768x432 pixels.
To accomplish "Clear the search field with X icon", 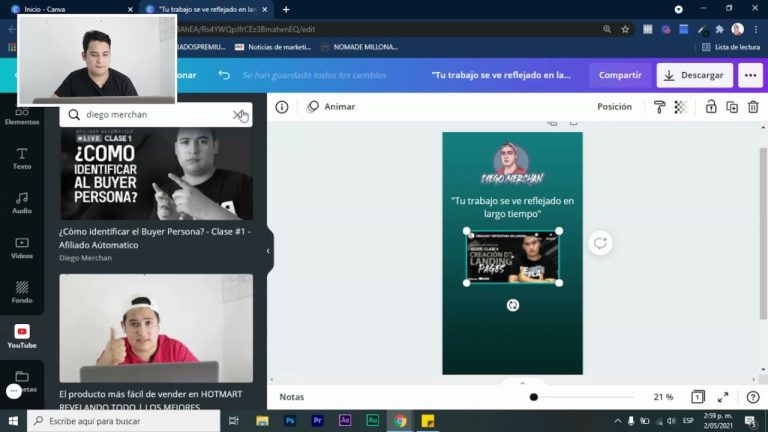I will [237, 115].
